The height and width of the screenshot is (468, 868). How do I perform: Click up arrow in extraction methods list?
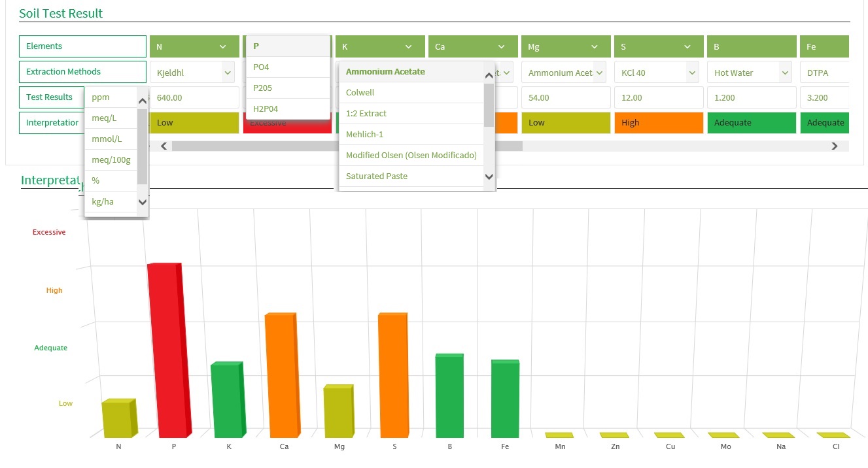[489, 74]
